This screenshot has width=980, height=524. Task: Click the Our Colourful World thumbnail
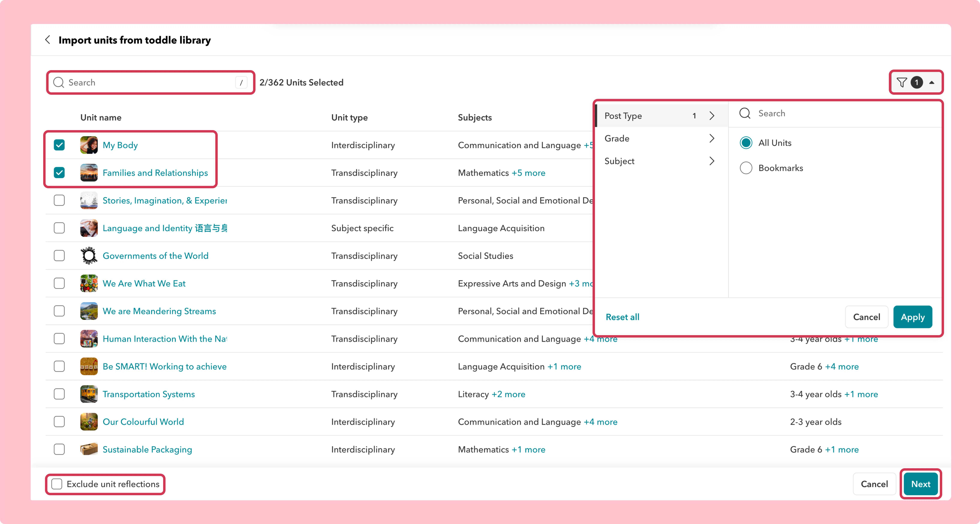tap(89, 422)
